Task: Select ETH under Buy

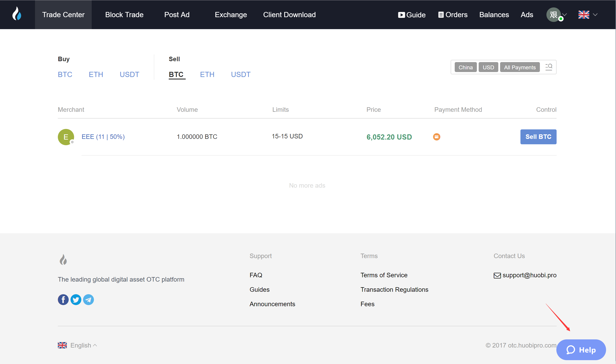Action: 96,74
